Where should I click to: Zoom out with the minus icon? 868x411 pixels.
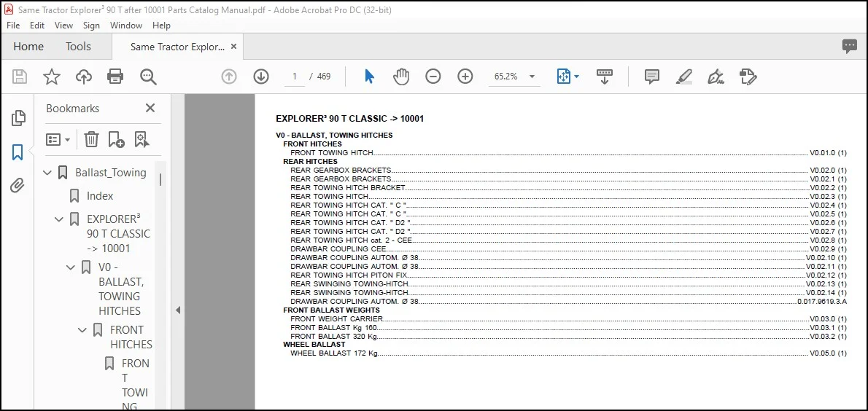[x=433, y=77]
